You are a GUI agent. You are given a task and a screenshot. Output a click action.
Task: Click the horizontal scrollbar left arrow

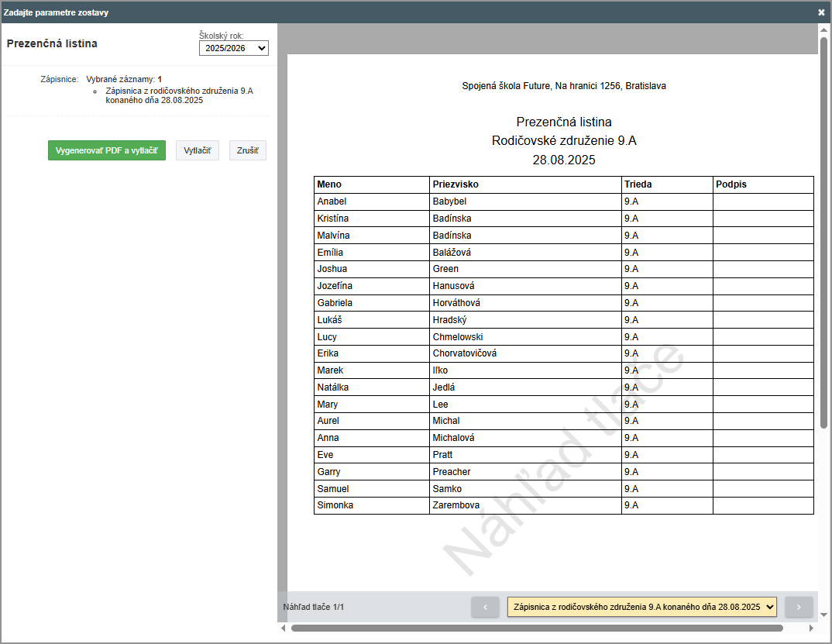click(283, 628)
